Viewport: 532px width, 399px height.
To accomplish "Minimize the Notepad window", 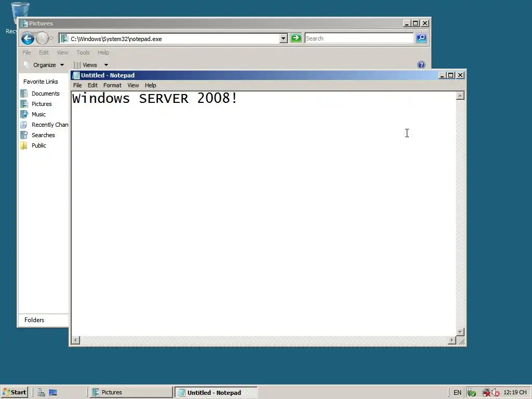I will [442, 75].
